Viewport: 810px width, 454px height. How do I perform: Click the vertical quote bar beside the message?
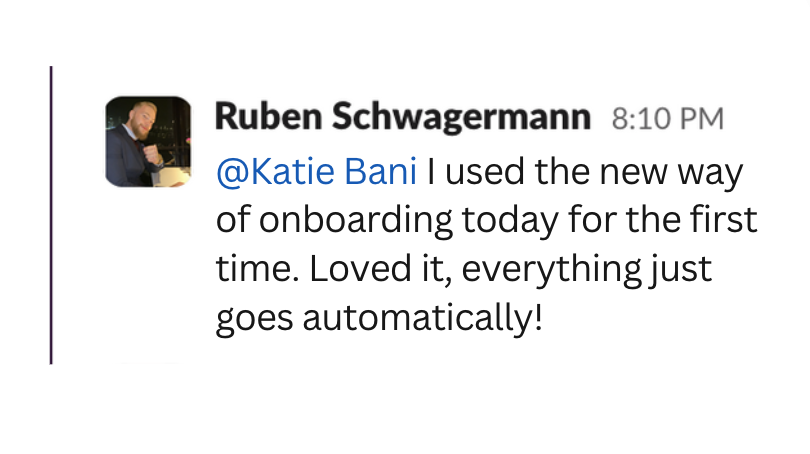51,215
